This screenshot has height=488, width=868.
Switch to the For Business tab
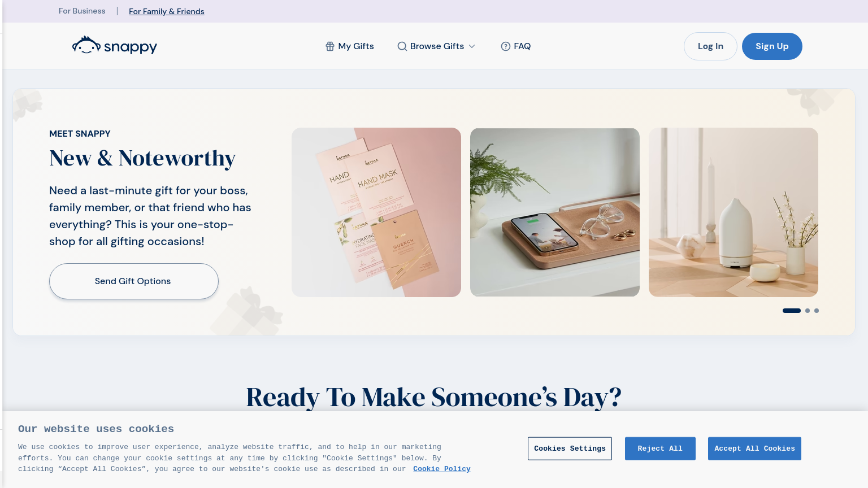pos(82,11)
